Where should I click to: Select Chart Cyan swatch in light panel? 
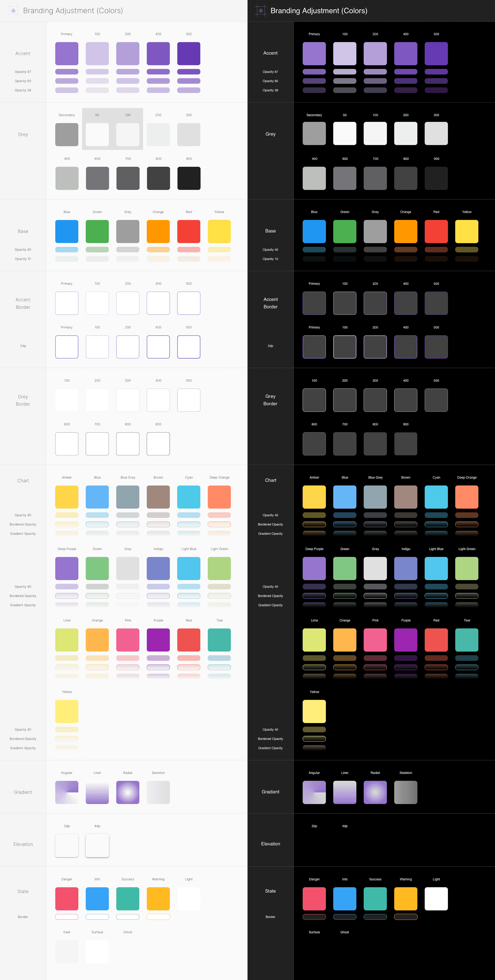click(189, 497)
